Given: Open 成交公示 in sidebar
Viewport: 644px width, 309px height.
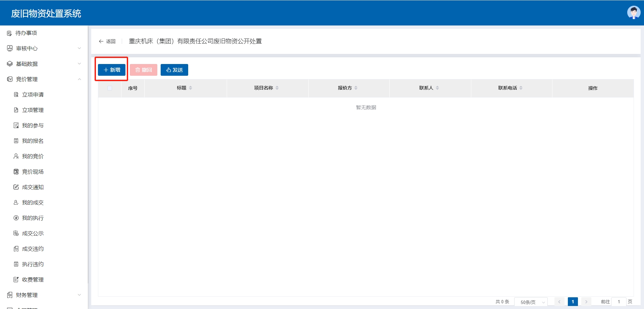Looking at the screenshot, I should pos(33,233).
